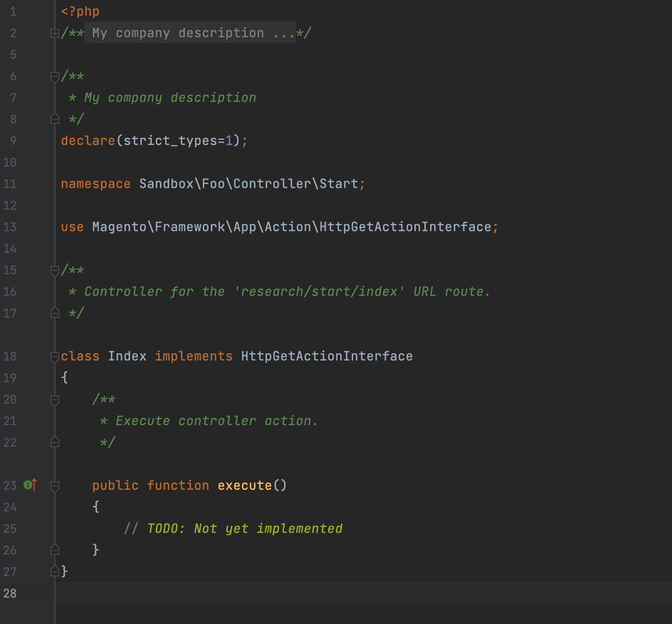Image resolution: width=672 pixels, height=624 pixels.
Task: Click line number 1 in gutter
Action: pyautogui.click(x=13, y=11)
